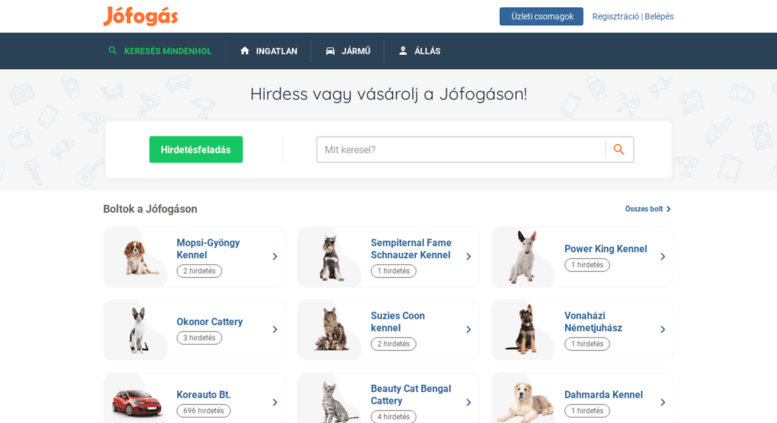
Task: Click 1 hirdetés badge under Power King Kennel
Action: tap(587, 265)
